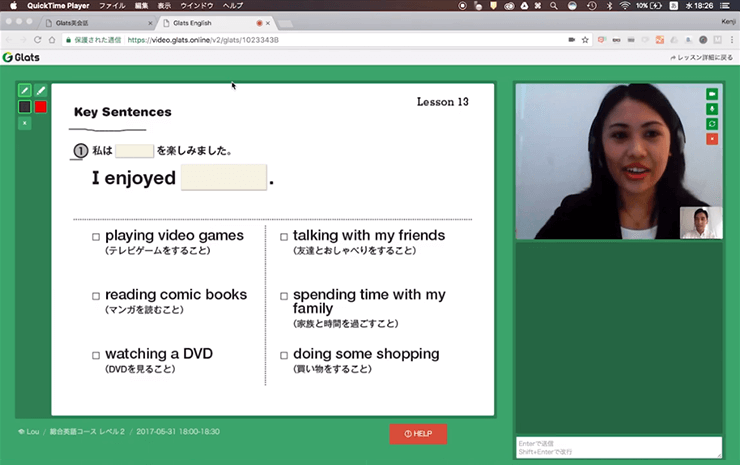Check the 'playing video games' checkbox
The height and width of the screenshot is (465, 740).
click(96, 237)
